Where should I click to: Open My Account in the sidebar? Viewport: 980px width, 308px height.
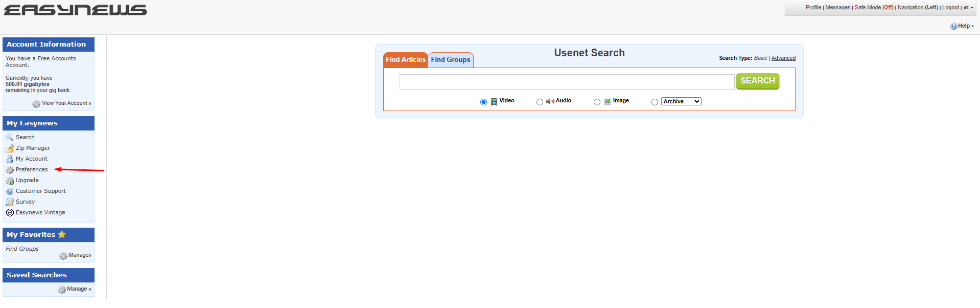click(x=31, y=159)
